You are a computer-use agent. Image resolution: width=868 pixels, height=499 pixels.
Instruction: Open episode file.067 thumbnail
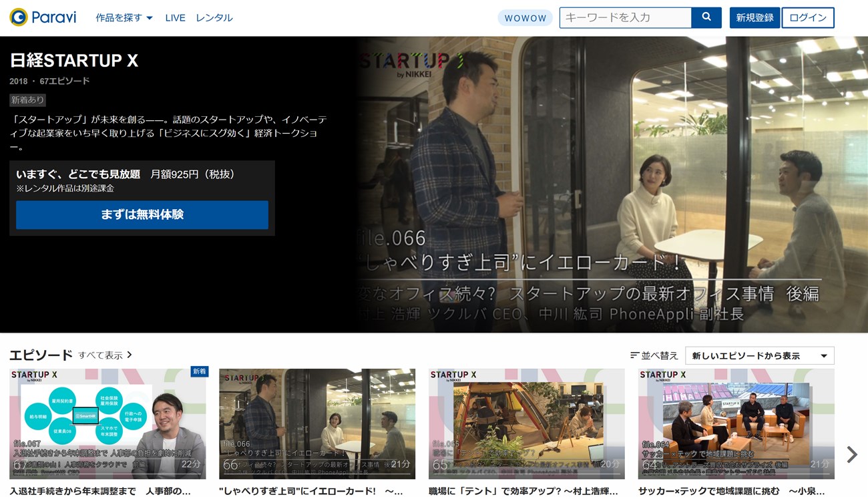[x=107, y=424]
